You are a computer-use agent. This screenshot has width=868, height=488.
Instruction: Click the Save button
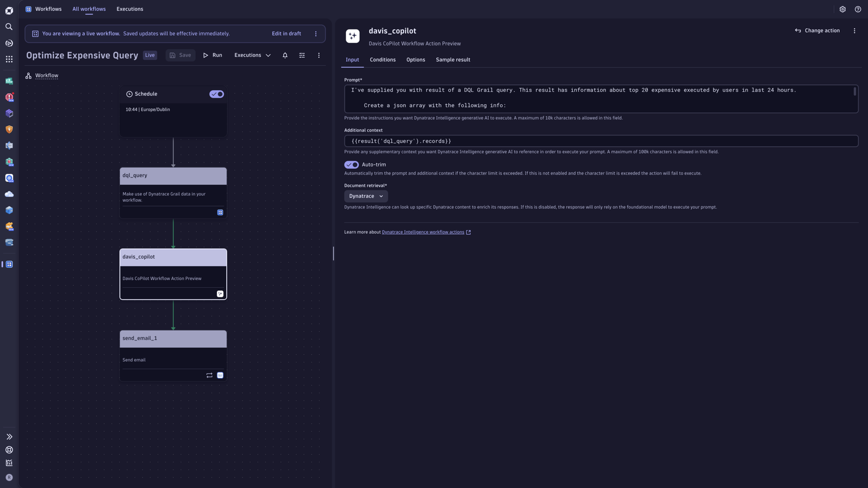pyautogui.click(x=181, y=55)
